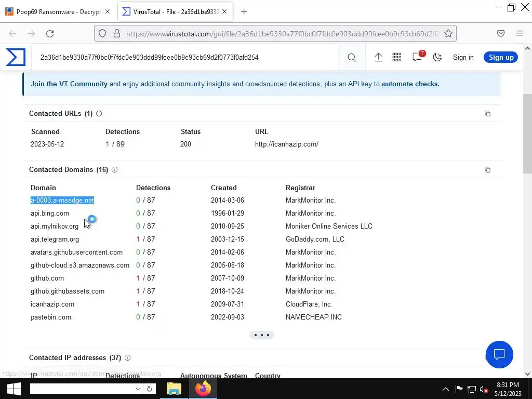532x399 pixels.
Task: Open the icanhazip.com domain entry
Action: pyautogui.click(x=52, y=304)
